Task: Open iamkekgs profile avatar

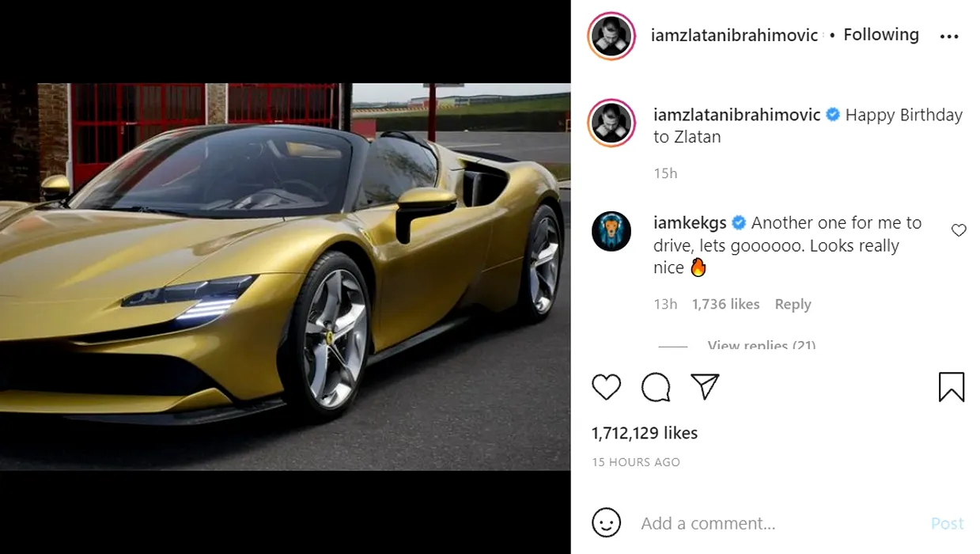Action: (611, 232)
